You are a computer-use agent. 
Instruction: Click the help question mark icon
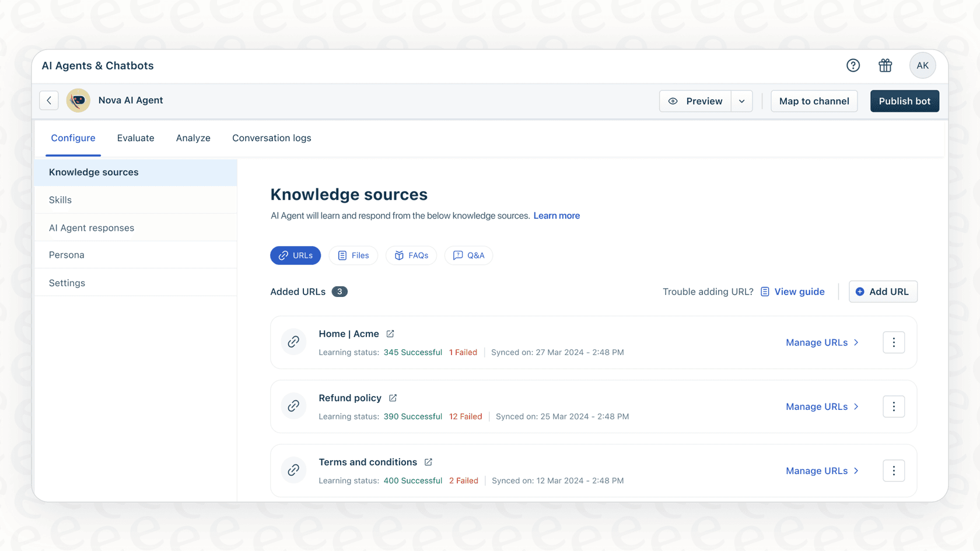853,65
